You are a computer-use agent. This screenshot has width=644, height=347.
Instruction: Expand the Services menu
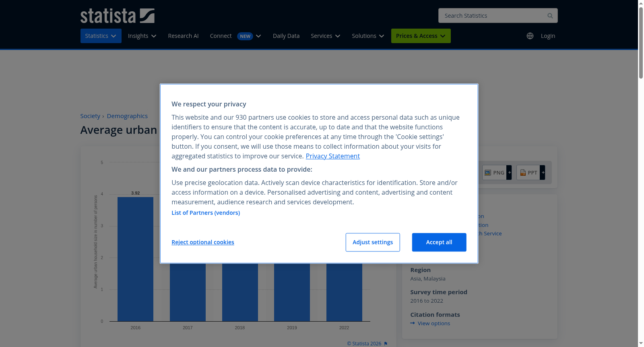pos(326,36)
